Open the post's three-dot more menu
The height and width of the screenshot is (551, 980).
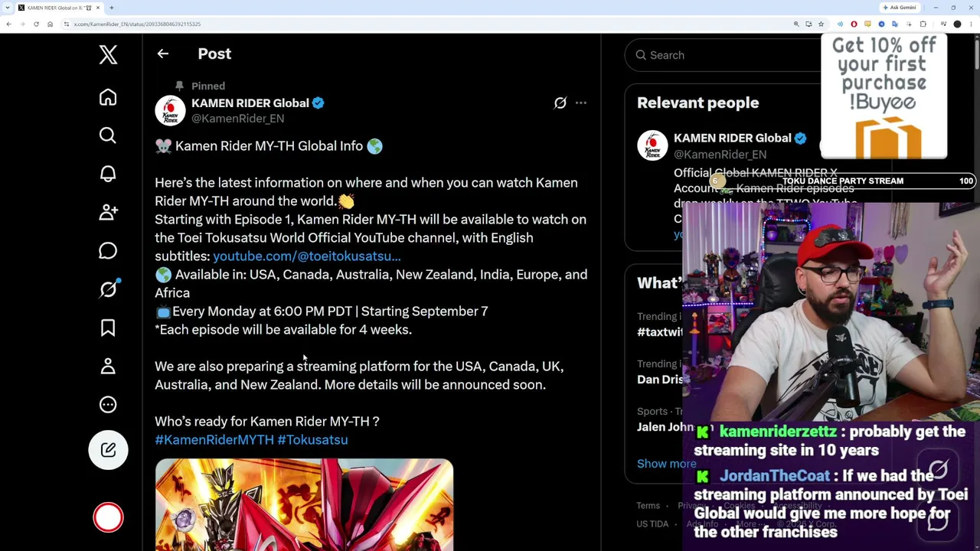581,103
